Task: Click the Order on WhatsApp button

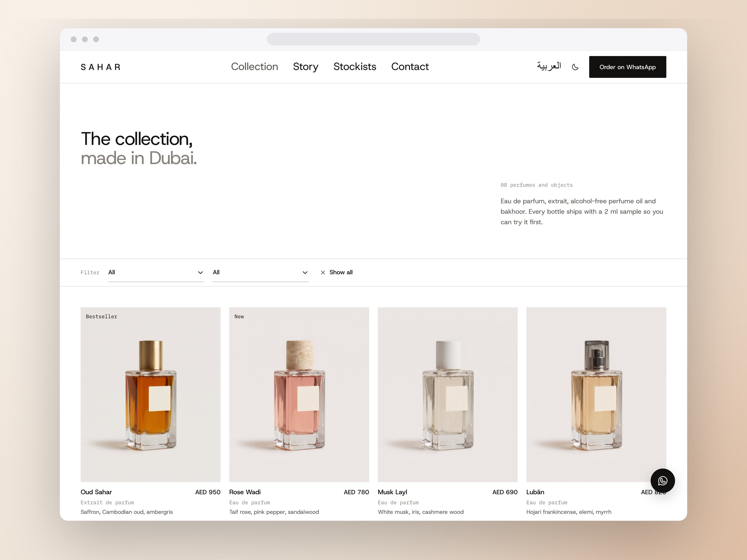Action: (627, 67)
